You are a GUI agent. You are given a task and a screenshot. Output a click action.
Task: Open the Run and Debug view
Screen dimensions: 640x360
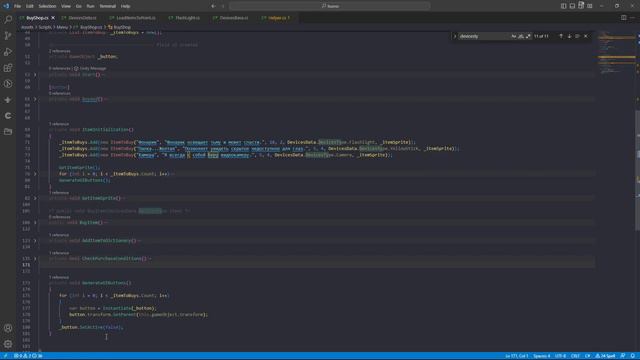pyautogui.click(x=8, y=52)
